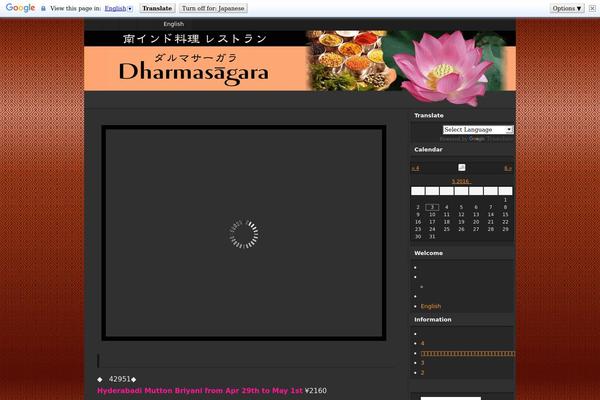Open the English link under Welcome

coord(431,306)
